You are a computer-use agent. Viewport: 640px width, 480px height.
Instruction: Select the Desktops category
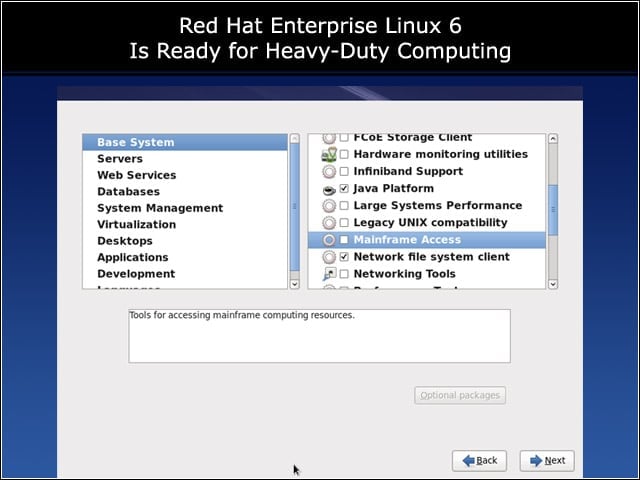[185, 241]
